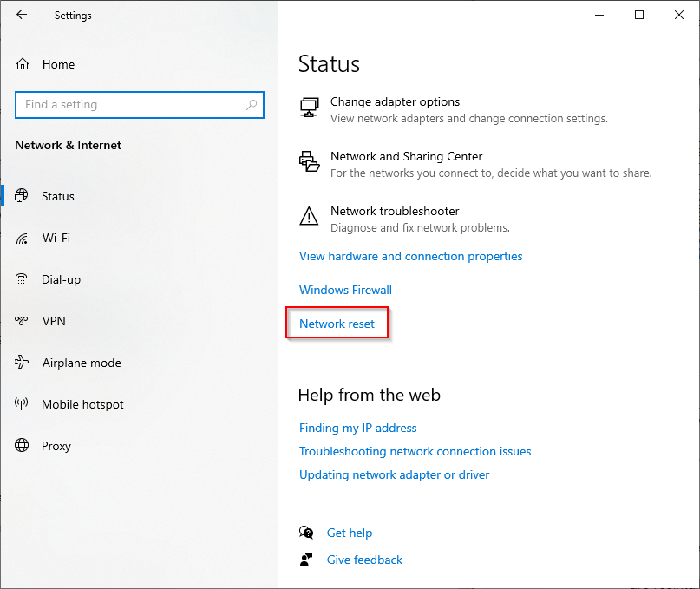Image resolution: width=700 pixels, height=589 pixels.
Task: Click the VPN icon
Action: click(x=23, y=321)
